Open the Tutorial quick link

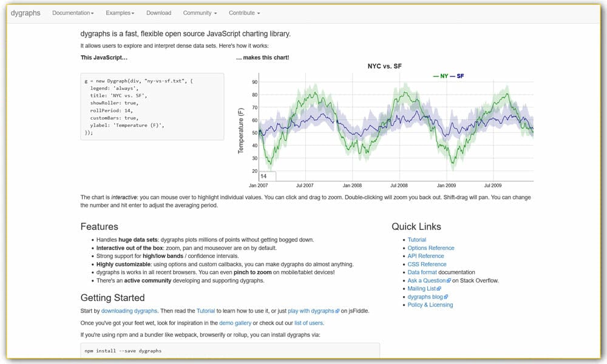pyautogui.click(x=417, y=240)
